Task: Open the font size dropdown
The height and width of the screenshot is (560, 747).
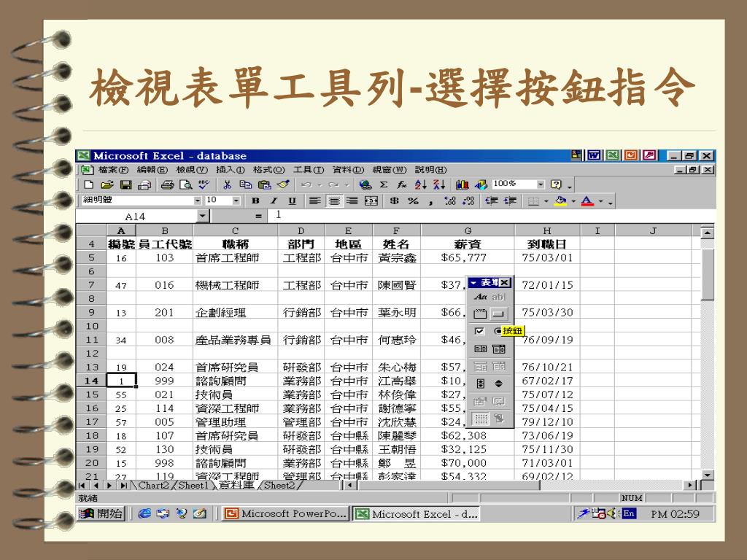Action: pyautogui.click(x=236, y=201)
